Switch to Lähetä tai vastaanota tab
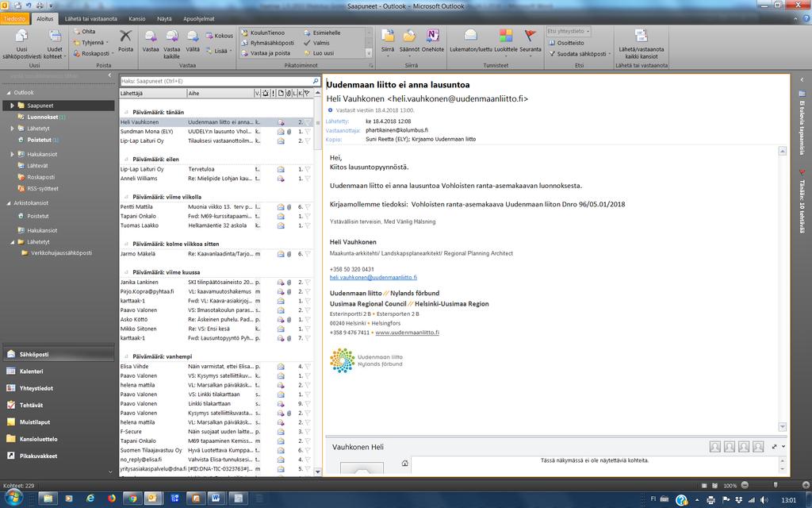The width and height of the screenshot is (812, 508). pyautogui.click(x=91, y=19)
